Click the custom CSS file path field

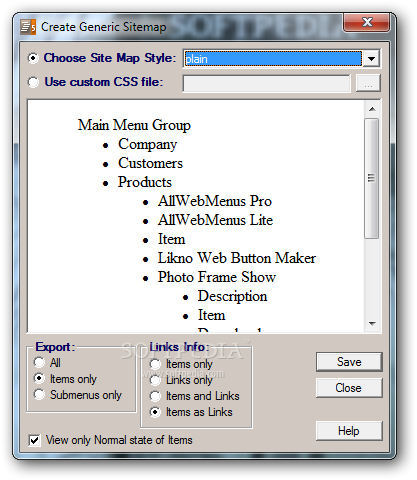pos(267,83)
